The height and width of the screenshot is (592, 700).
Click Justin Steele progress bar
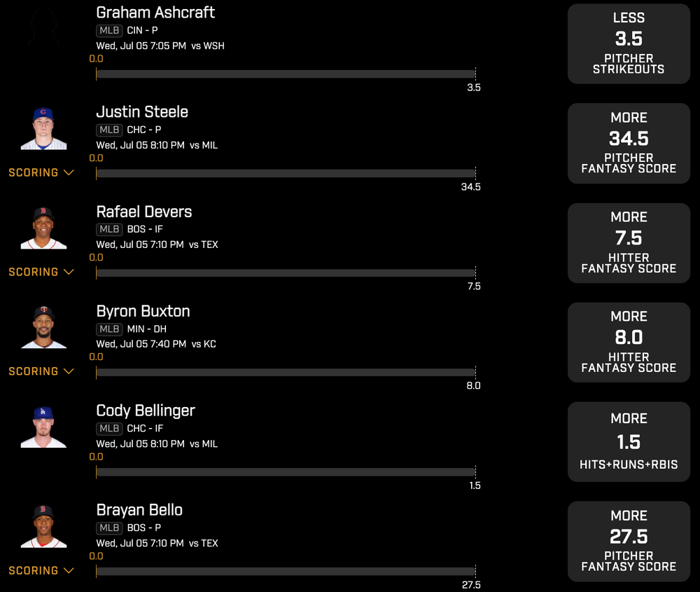[x=286, y=174]
